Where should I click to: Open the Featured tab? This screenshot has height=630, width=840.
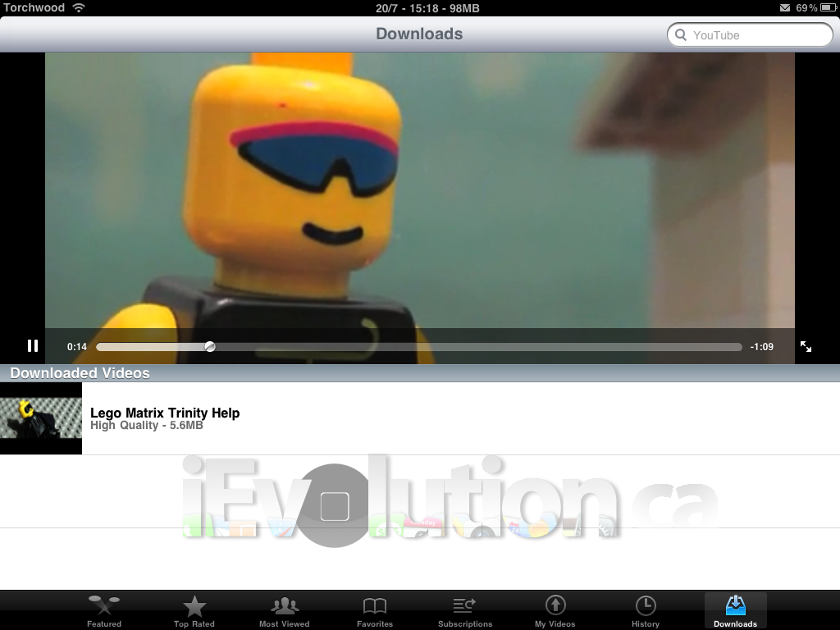click(x=104, y=610)
